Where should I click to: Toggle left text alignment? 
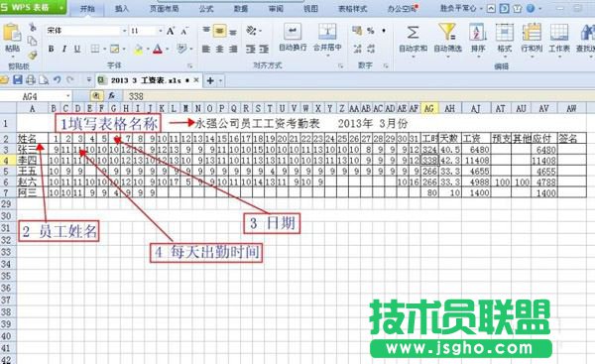tap(206, 49)
